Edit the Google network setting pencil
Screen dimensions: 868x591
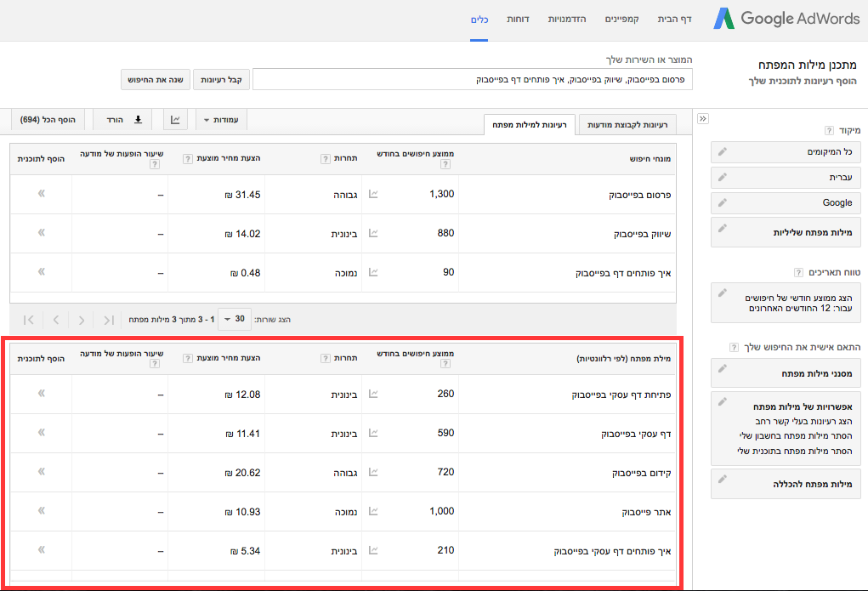click(723, 202)
